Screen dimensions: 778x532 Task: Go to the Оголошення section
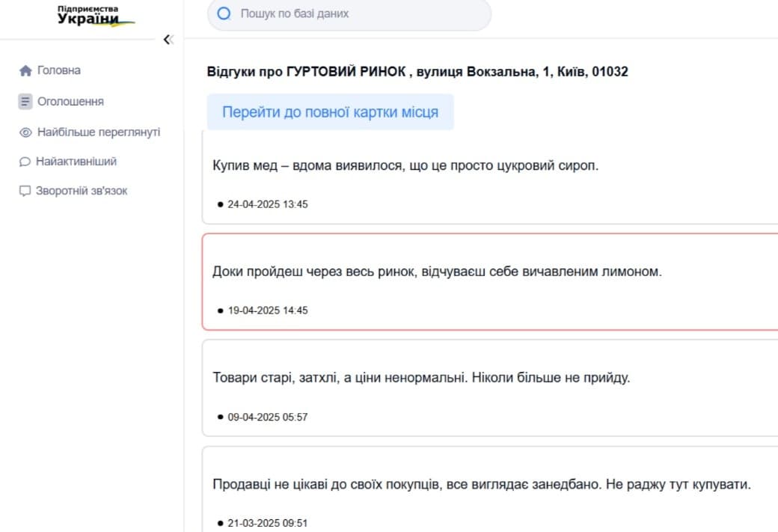click(70, 101)
